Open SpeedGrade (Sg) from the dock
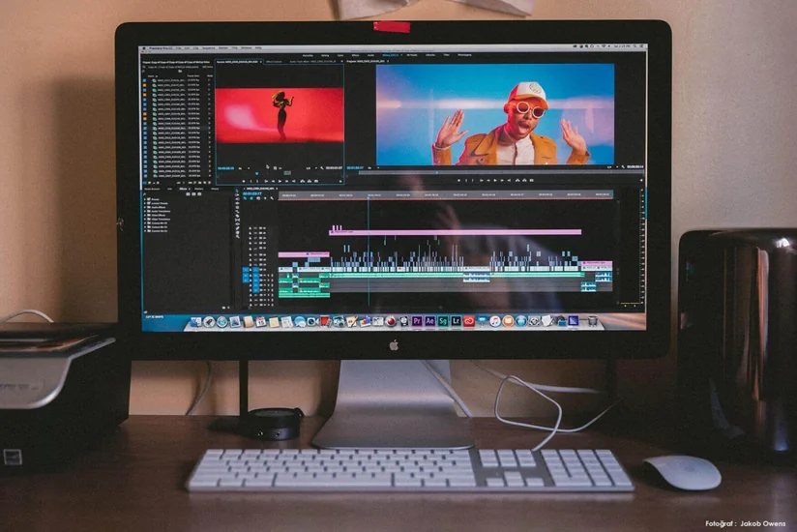 (x=443, y=321)
